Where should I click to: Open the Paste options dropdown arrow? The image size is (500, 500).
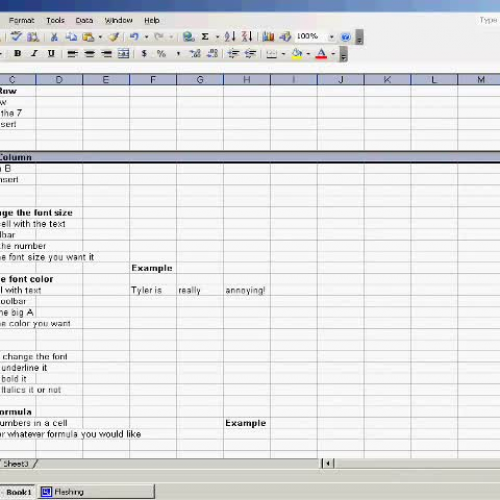(x=100, y=37)
